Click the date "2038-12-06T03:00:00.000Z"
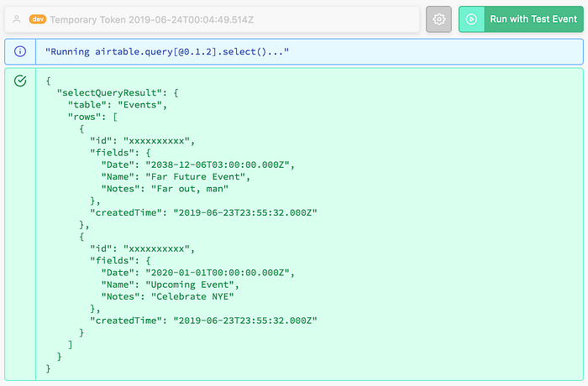 (x=218, y=164)
